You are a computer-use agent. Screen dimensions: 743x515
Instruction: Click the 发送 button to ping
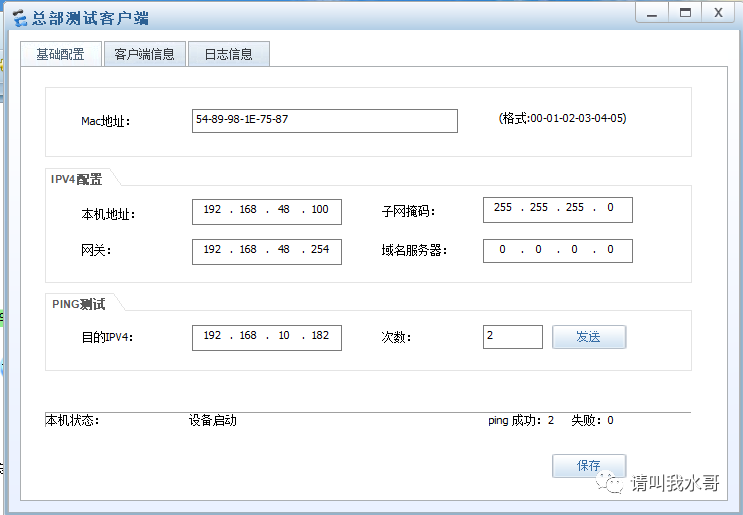coord(589,337)
